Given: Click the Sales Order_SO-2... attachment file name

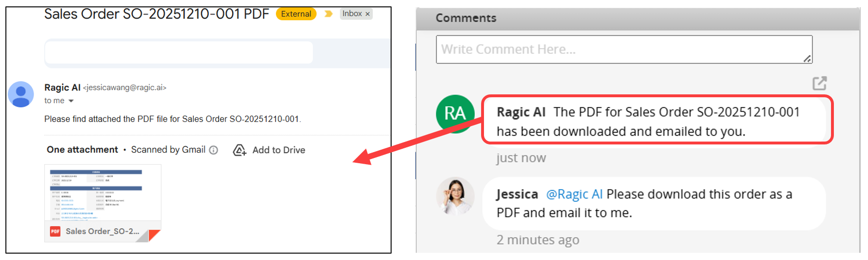Looking at the screenshot, I should [102, 232].
